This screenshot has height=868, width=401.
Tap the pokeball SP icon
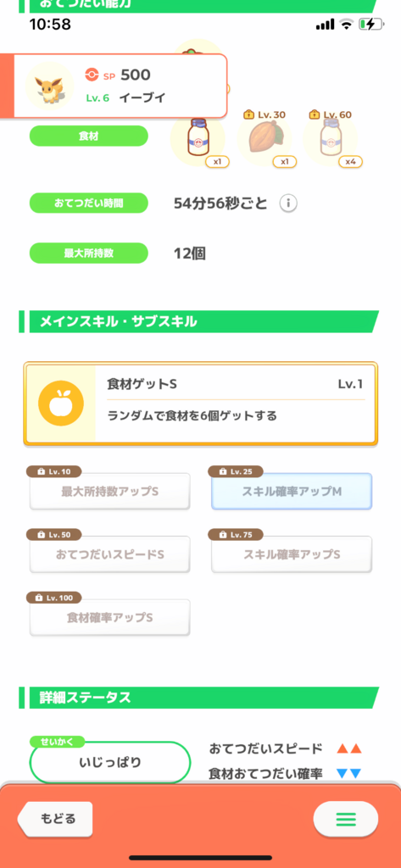point(92,75)
